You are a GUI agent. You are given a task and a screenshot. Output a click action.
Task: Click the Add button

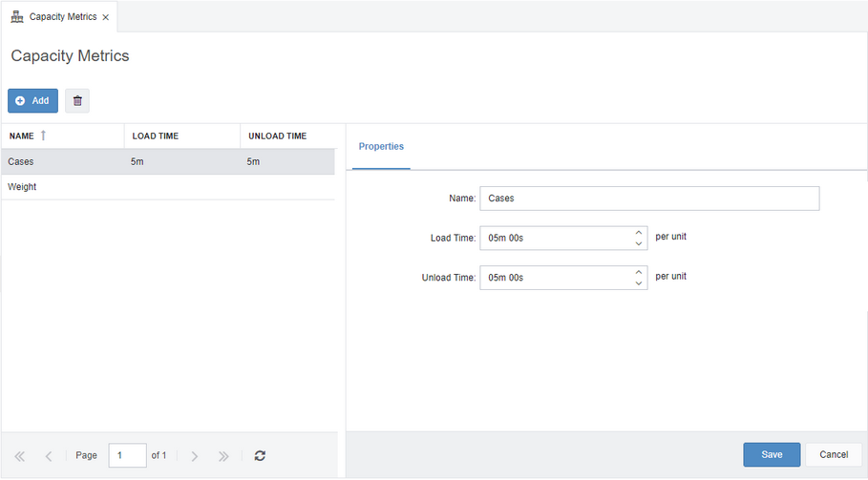pyautogui.click(x=32, y=100)
